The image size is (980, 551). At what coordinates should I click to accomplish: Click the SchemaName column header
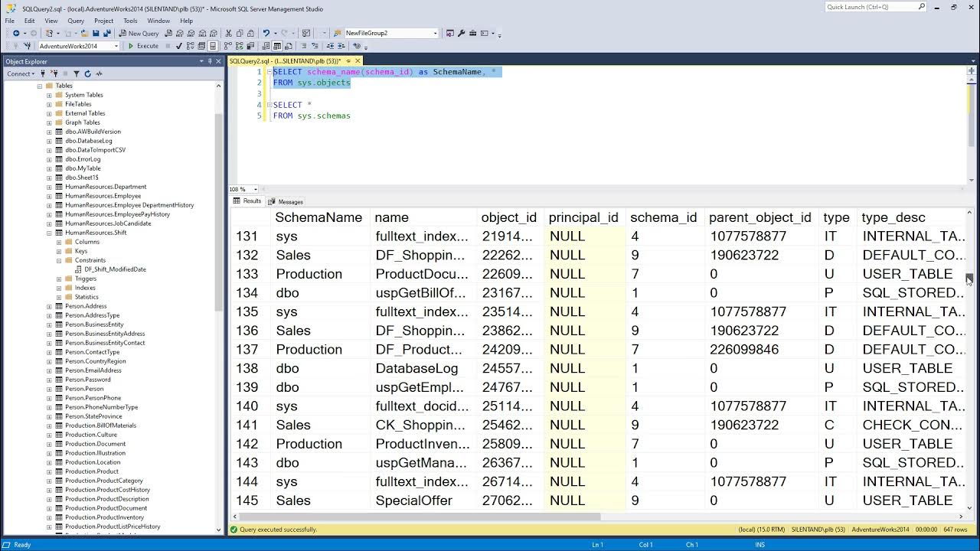[318, 217]
